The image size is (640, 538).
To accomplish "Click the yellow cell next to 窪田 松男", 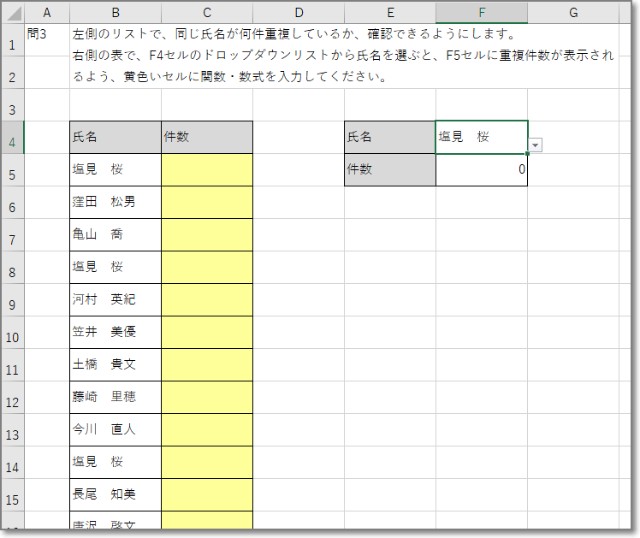I will click(206, 202).
